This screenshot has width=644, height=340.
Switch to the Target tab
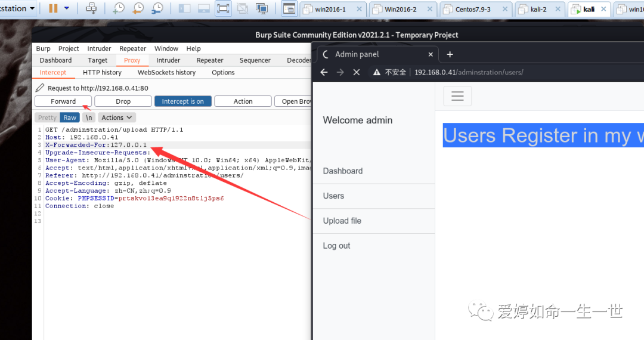[97, 60]
